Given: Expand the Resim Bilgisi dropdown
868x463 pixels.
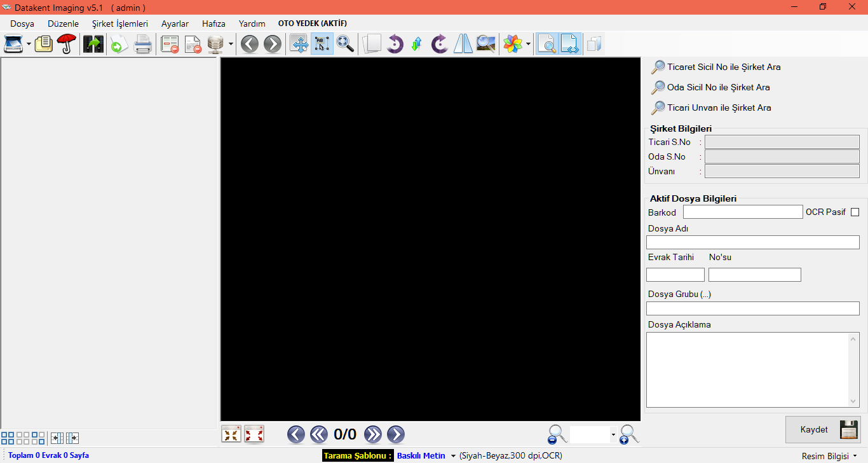Looking at the screenshot, I should click(855, 456).
